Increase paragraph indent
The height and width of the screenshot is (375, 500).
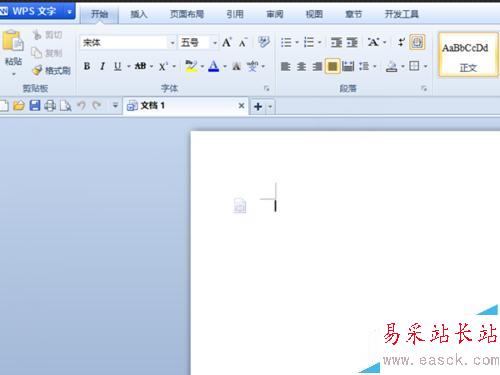[x=352, y=42]
